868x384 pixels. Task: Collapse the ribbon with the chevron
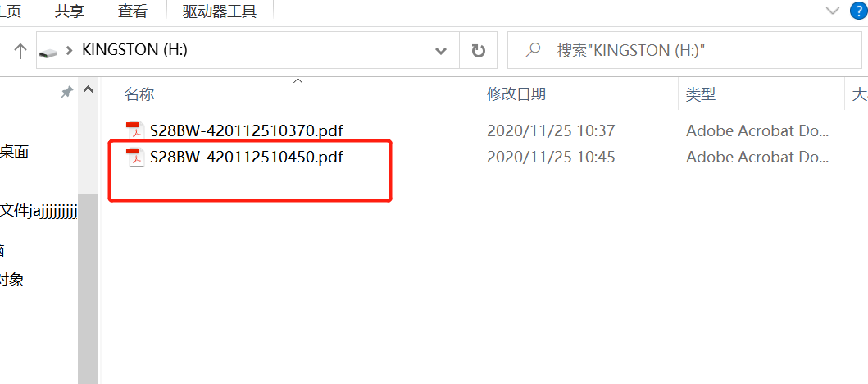click(833, 11)
